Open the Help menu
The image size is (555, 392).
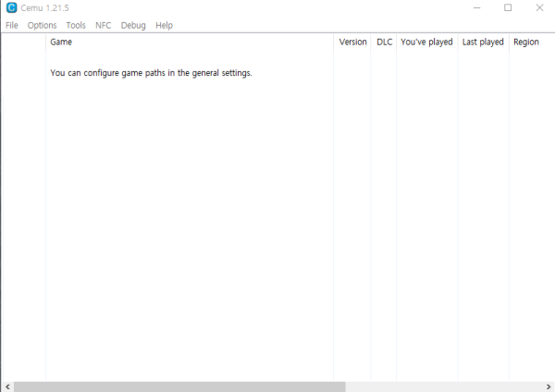coord(164,26)
